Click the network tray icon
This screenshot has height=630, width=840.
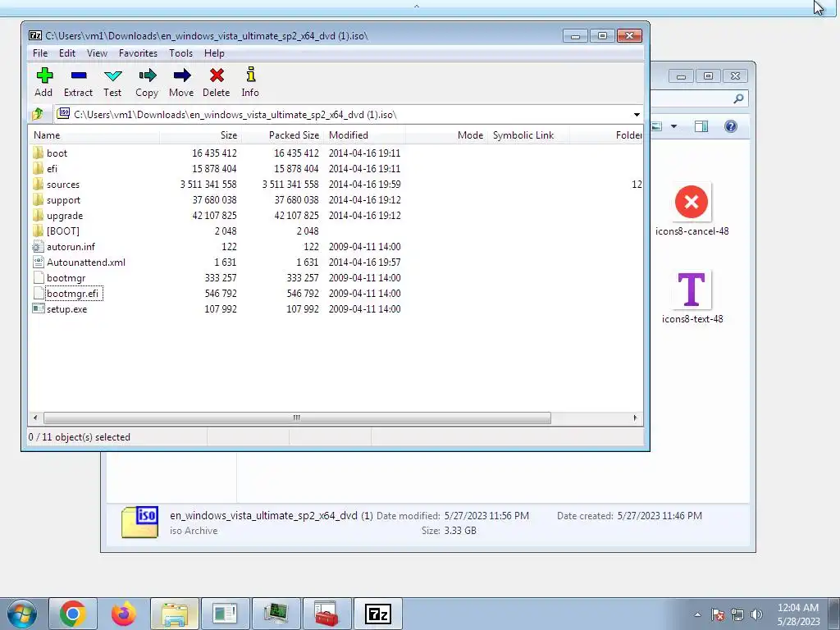(x=737, y=614)
